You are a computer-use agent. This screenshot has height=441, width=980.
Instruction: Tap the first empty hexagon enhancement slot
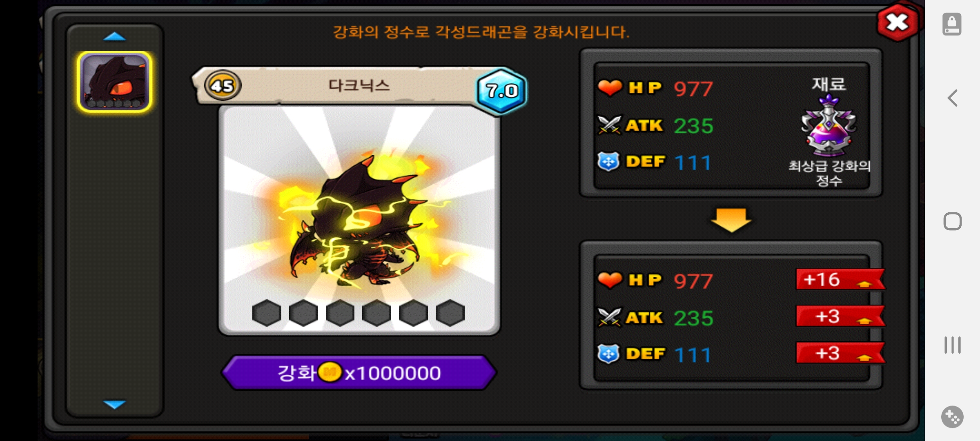pyautogui.click(x=267, y=313)
